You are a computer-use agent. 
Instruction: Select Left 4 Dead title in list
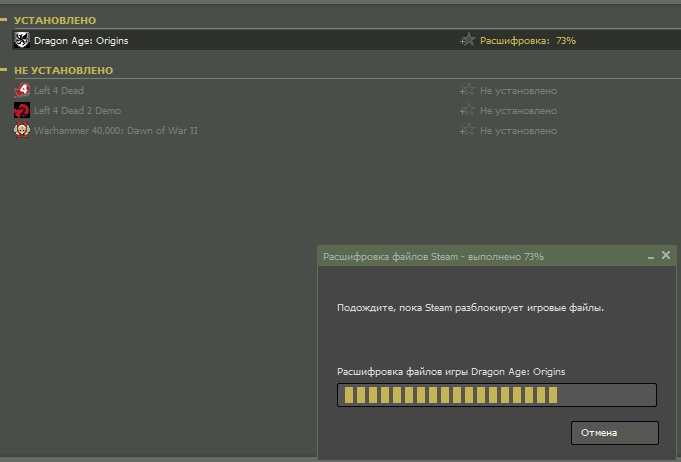coord(59,90)
